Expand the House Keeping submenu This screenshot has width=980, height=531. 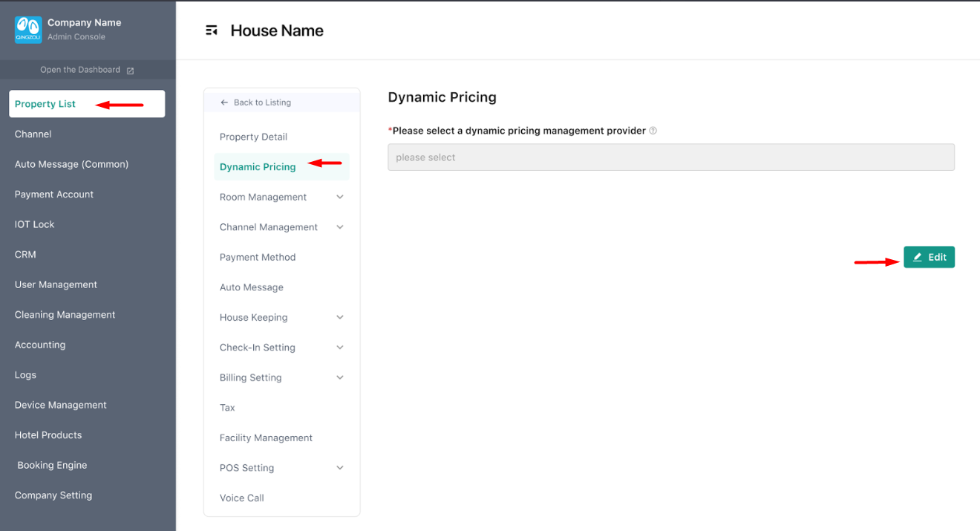pos(340,317)
